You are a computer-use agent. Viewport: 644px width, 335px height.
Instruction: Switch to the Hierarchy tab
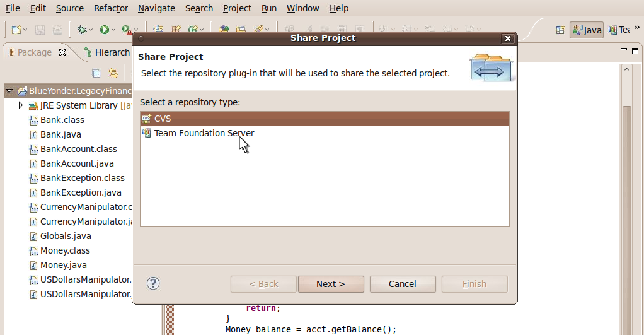[106, 52]
